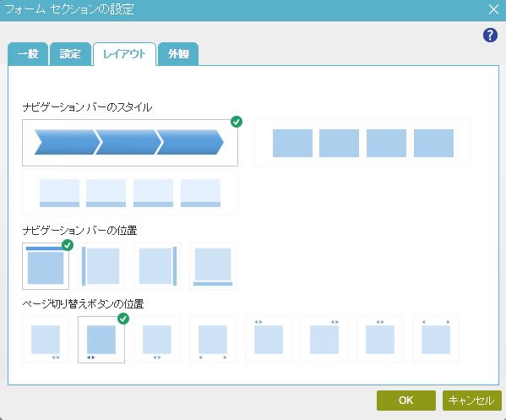Open help via the question mark icon
Viewport: 506px width, 420px height.
click(490, 35)
